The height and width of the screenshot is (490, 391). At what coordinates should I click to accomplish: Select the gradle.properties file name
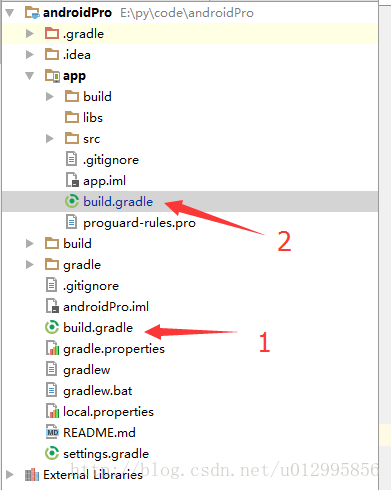[114, 349]
